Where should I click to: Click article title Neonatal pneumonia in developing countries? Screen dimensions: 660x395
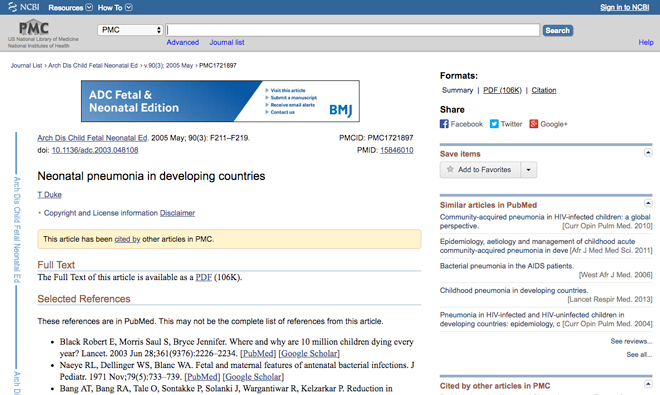coord(151,176)
